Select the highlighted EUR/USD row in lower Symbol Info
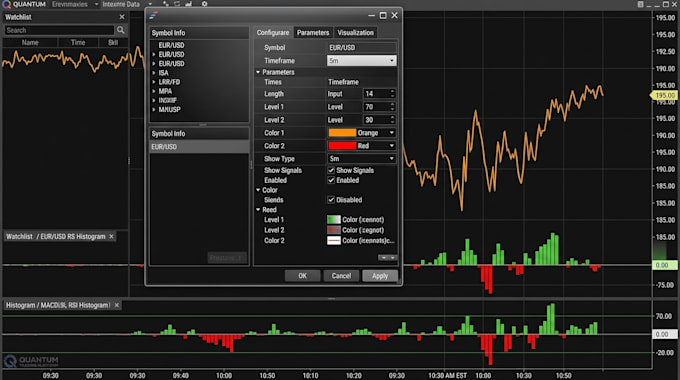 point(199,147)
